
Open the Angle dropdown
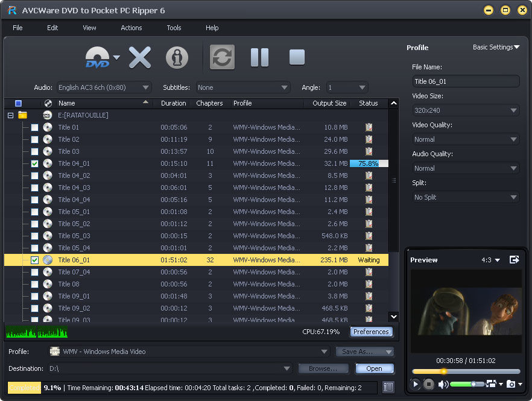pyautogui.click(x=347, y=87)
